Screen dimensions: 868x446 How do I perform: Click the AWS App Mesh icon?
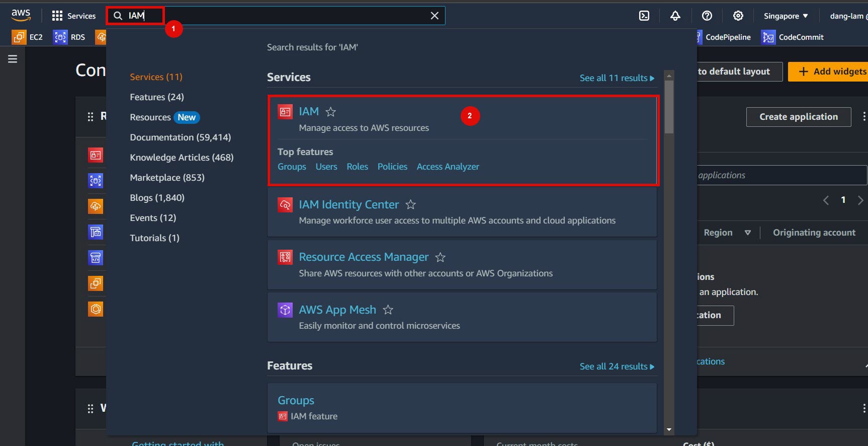click(x=285, y=310)
